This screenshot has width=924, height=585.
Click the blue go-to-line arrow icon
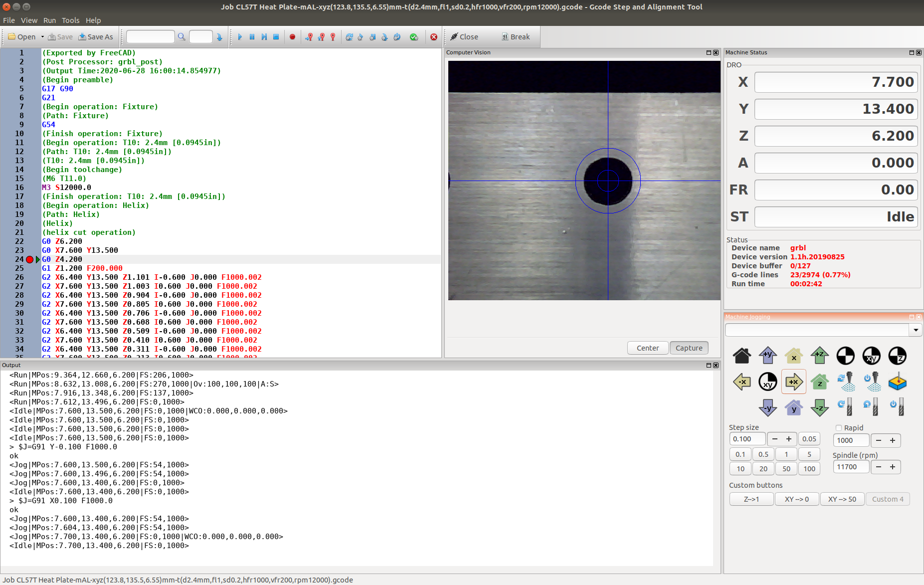(219, 37)
